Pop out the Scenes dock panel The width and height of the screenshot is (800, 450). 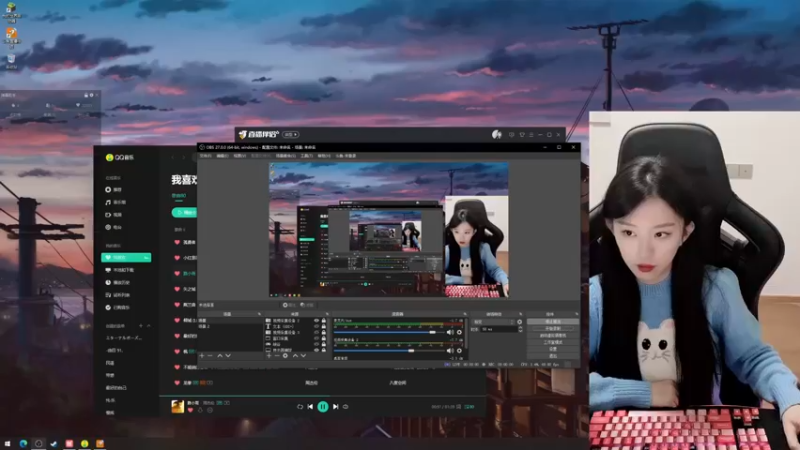259,314
